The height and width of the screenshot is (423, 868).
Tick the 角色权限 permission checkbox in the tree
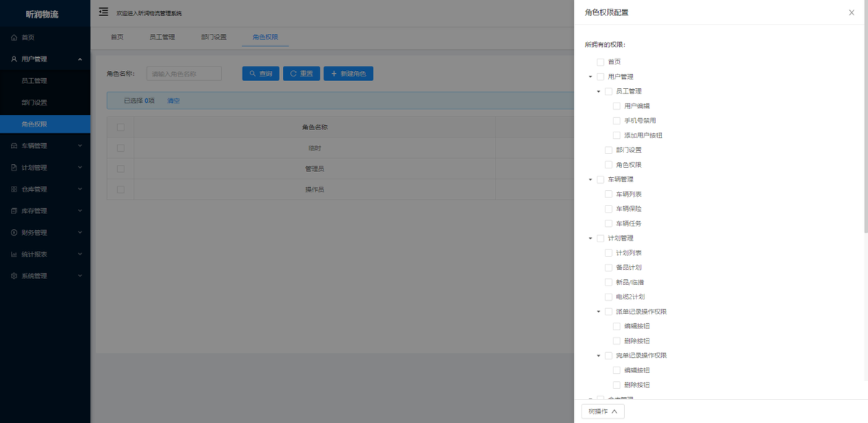(x=608, y=165)
